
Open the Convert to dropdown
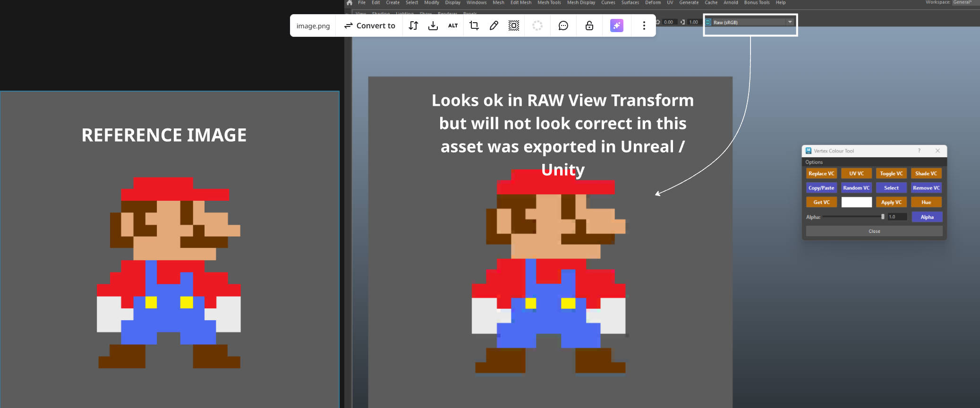coord(369,25)
